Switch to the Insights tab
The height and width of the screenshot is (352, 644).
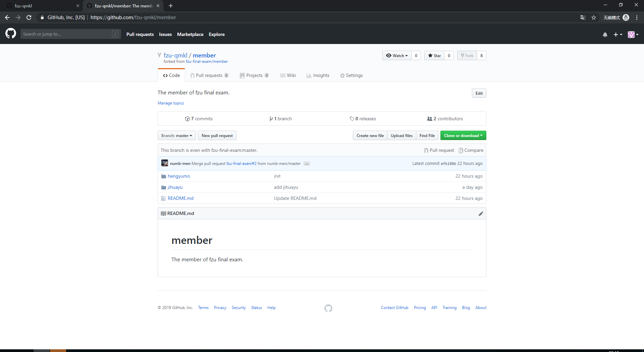tap(318, 75)
